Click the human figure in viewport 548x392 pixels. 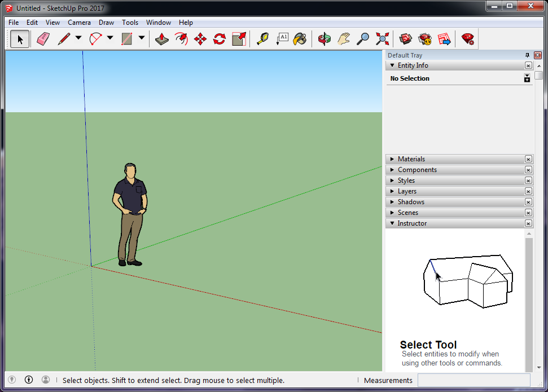tap(130, 214)
